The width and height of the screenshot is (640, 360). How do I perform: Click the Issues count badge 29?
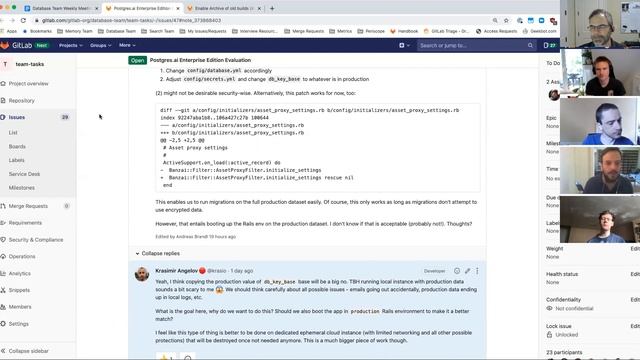[x=65, y=117]
